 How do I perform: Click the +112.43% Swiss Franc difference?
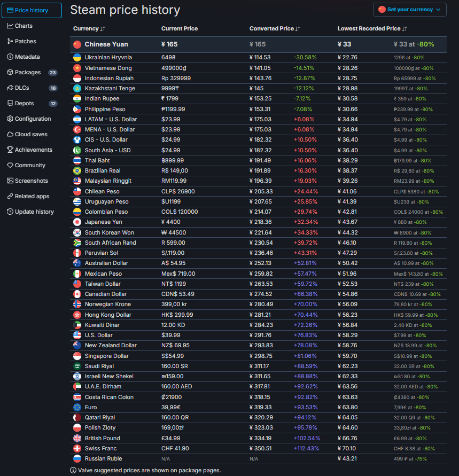tap(306, 448)
